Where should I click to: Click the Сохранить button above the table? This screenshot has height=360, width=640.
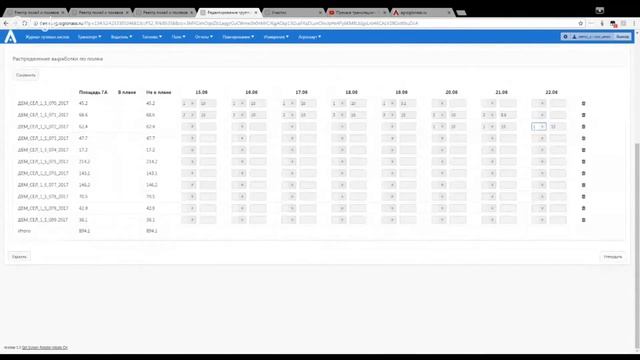pos(26,76)
